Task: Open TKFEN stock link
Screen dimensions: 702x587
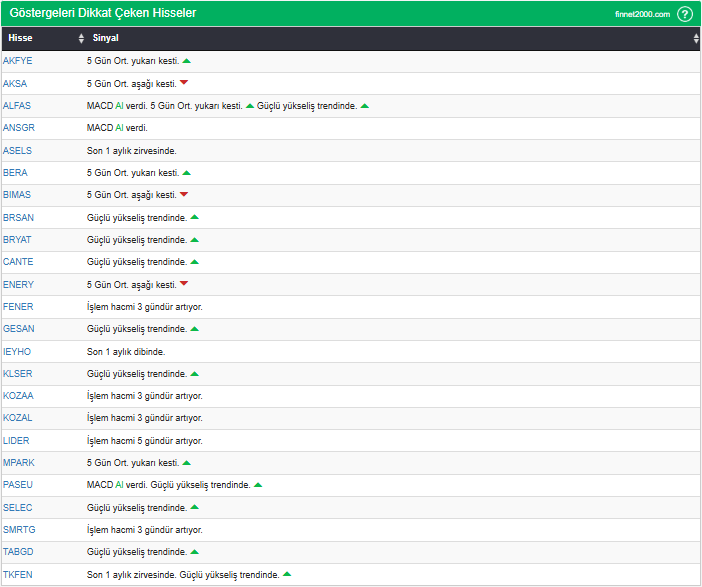Action: [x=17, y=575]
